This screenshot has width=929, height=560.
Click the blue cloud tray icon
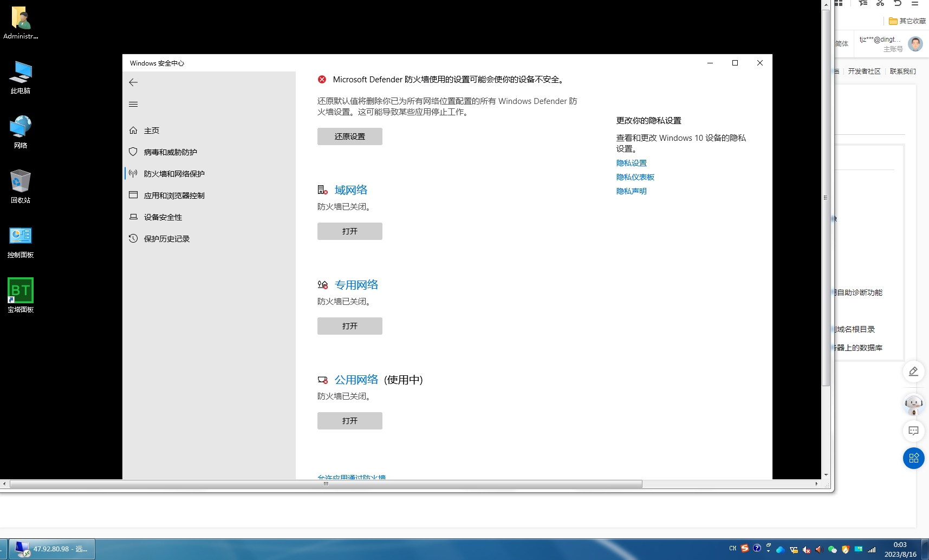click(781, 550)
